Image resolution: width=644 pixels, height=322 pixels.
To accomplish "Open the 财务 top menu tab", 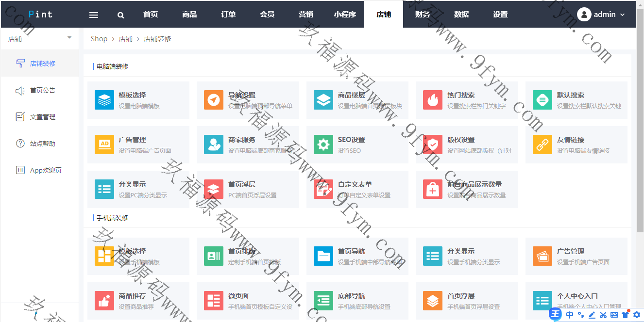I will (423, 15).
